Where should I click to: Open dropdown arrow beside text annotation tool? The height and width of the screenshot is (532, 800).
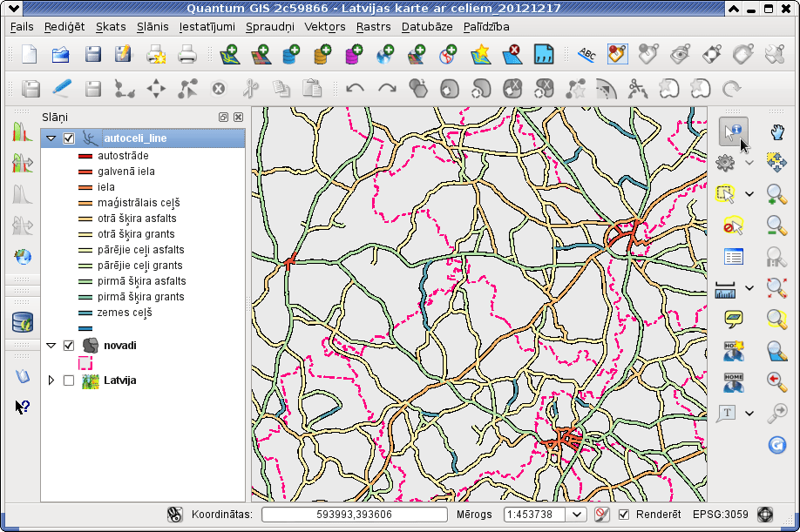point(749,414)
